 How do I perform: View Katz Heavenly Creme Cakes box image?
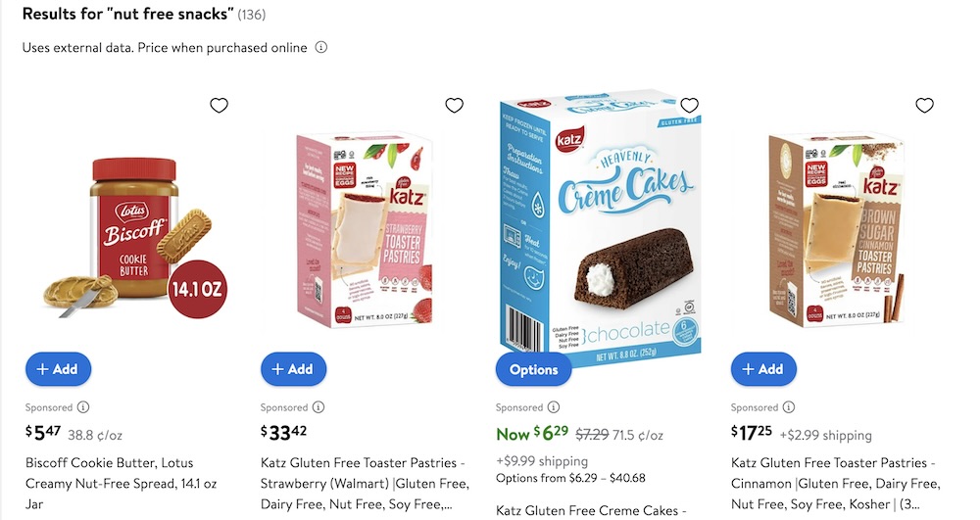(600, 230)
